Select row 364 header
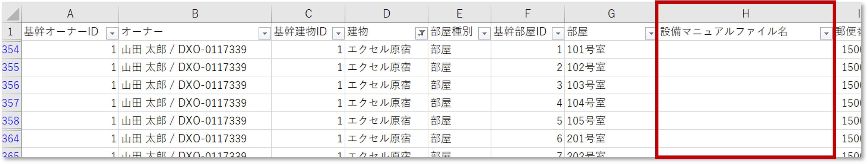The height and width of the screenshot is (164, 868). 11,138
